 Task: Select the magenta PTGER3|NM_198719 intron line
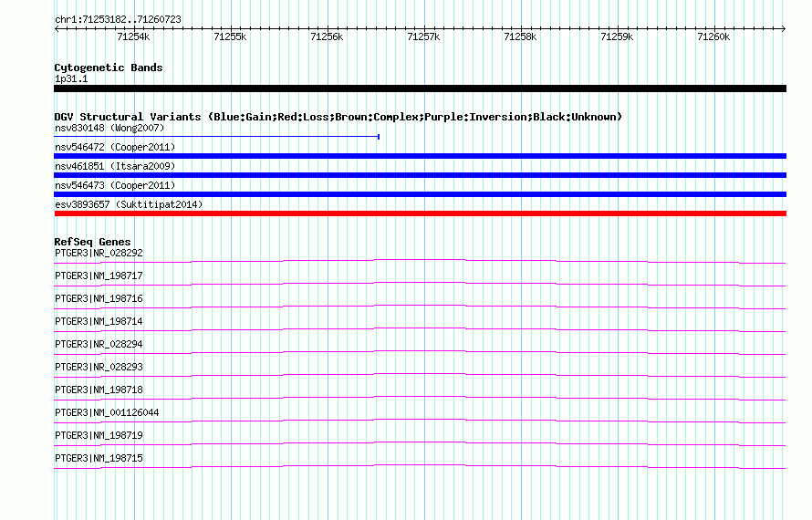(x=420, y=443)
